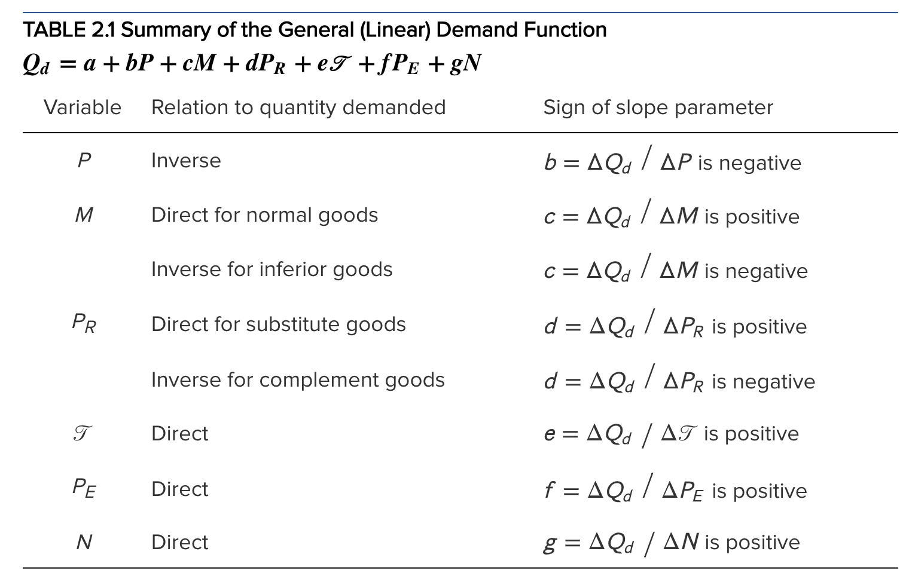
Task: Click "Inverse for inferior goods" text
Action: point(272,269)
